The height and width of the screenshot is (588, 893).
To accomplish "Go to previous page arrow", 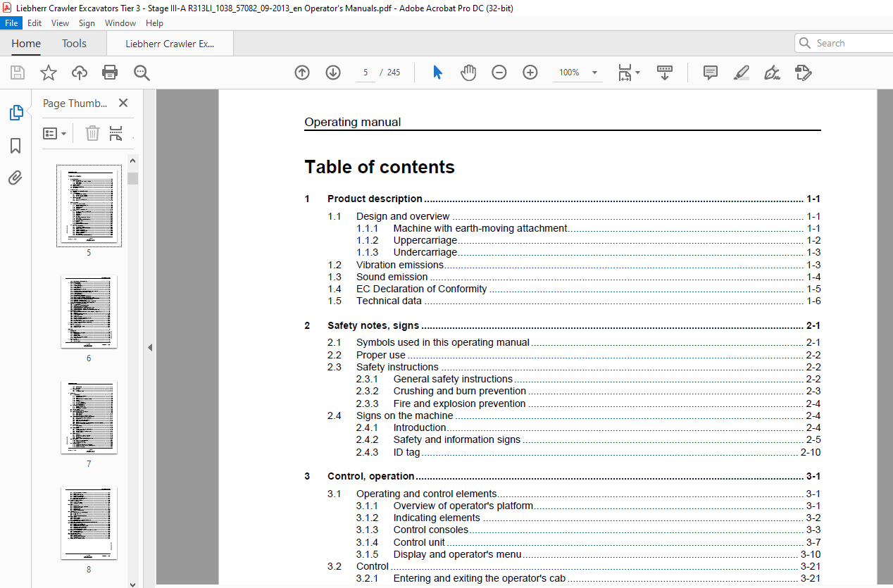I will point(302,73).
